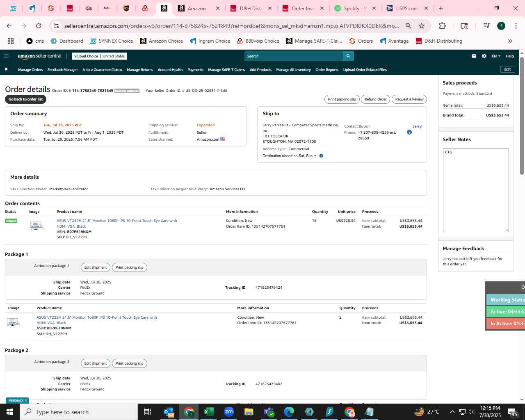Click the top Print packing slip button

point(342,99)
